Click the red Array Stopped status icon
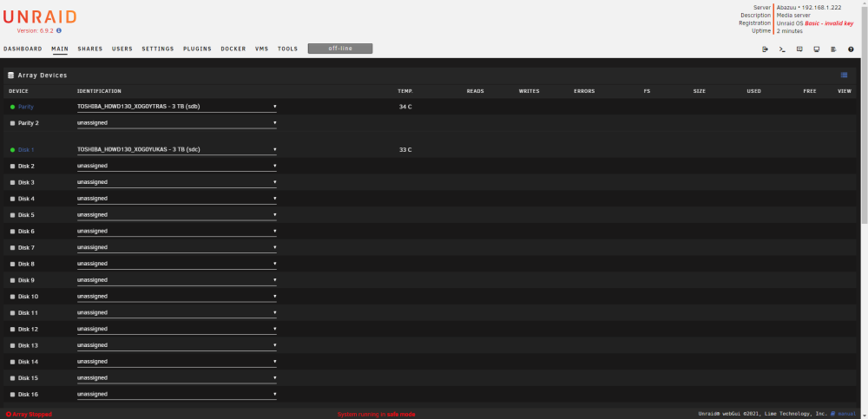 pyautogui.click(x=9, y=414)
